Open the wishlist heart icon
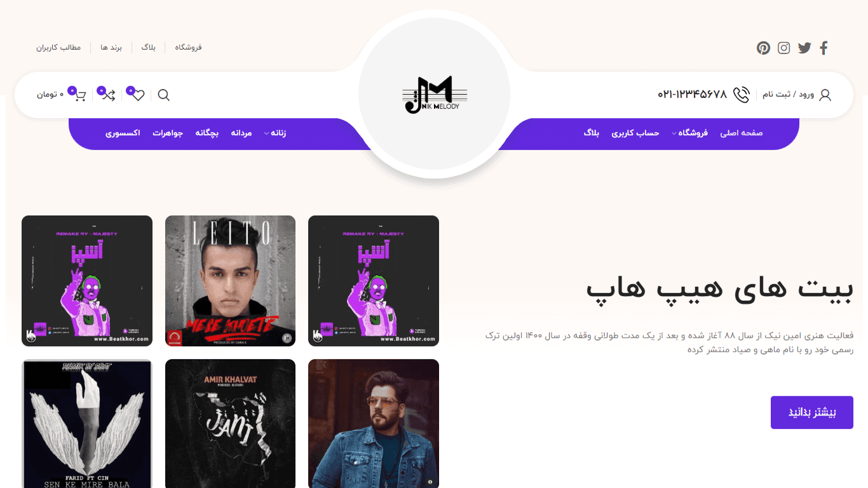 pos(138,95)
